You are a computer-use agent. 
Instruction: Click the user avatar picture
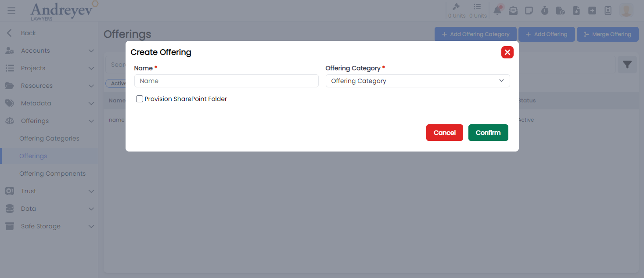tap(626, 10)
